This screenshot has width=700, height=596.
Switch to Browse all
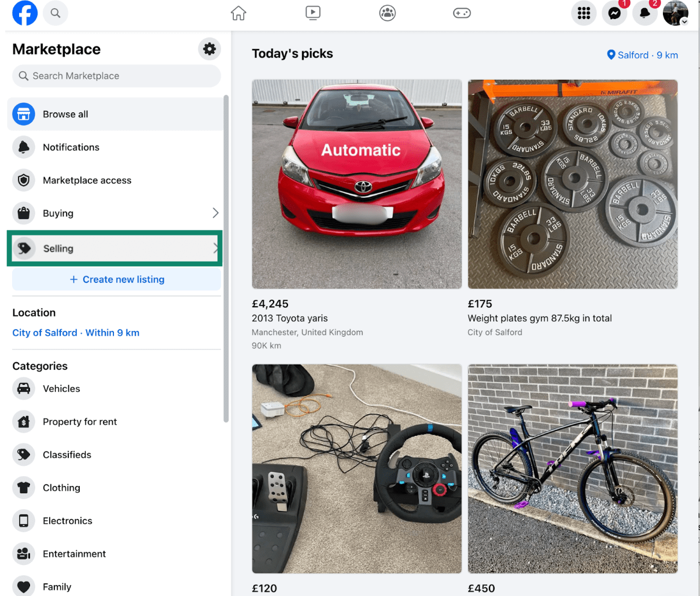pos(65,114)
